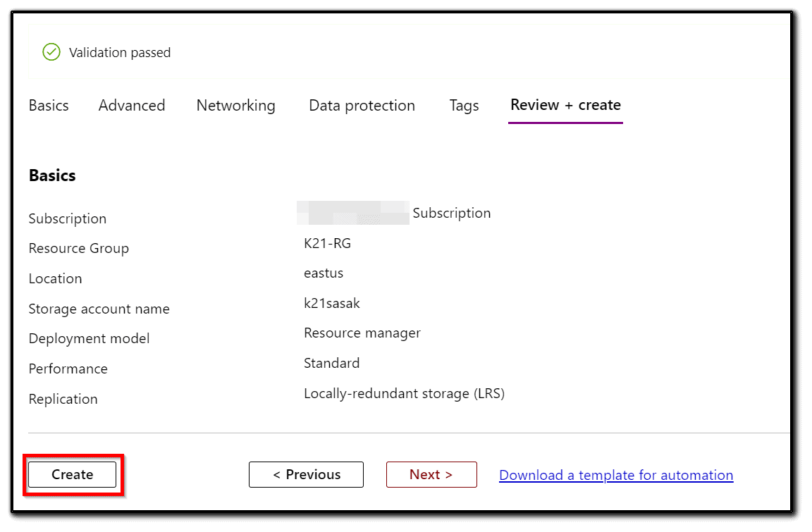Viewport: 812px width, 532px height.
Task: Open the Advanced tab
Action: coord(132,106)
